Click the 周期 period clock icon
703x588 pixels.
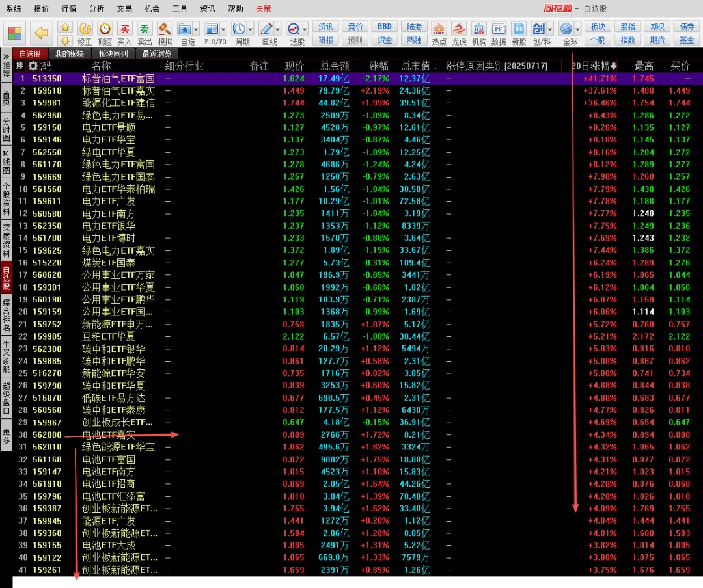click(x=238, y=29)
